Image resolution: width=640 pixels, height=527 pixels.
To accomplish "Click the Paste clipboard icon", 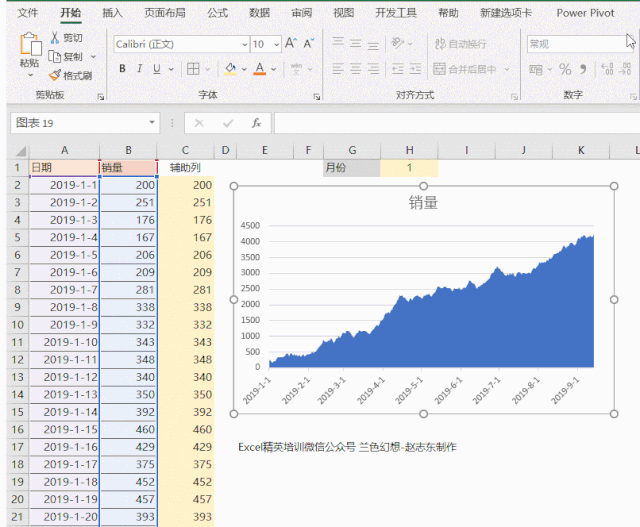I will click(x=30, y=44).
